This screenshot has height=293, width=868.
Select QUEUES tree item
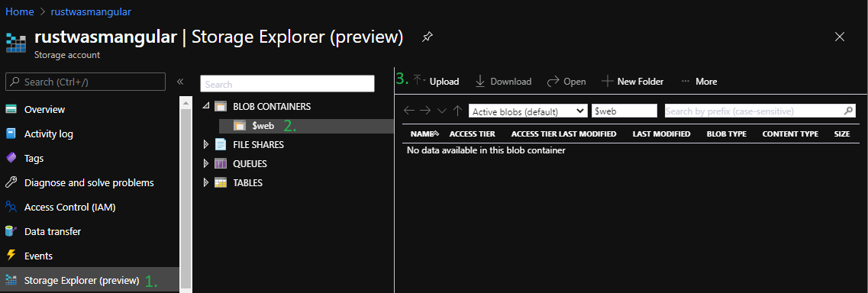[250, 163]
